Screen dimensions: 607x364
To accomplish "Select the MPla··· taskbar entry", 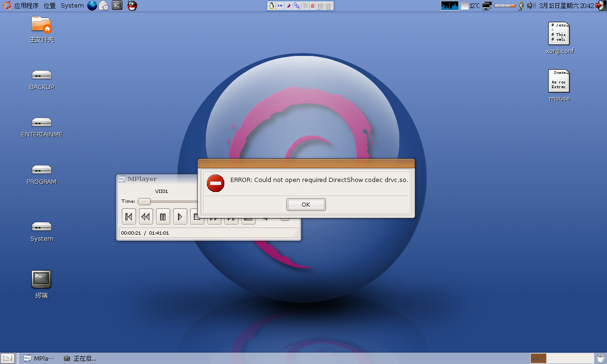I will [x=39, y=358].
